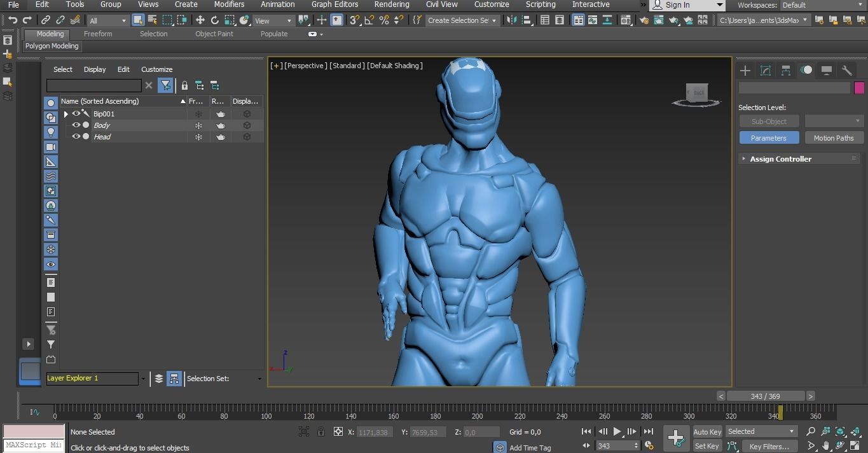
Task: Open the selection filter All dropdown
Action: 107,20
